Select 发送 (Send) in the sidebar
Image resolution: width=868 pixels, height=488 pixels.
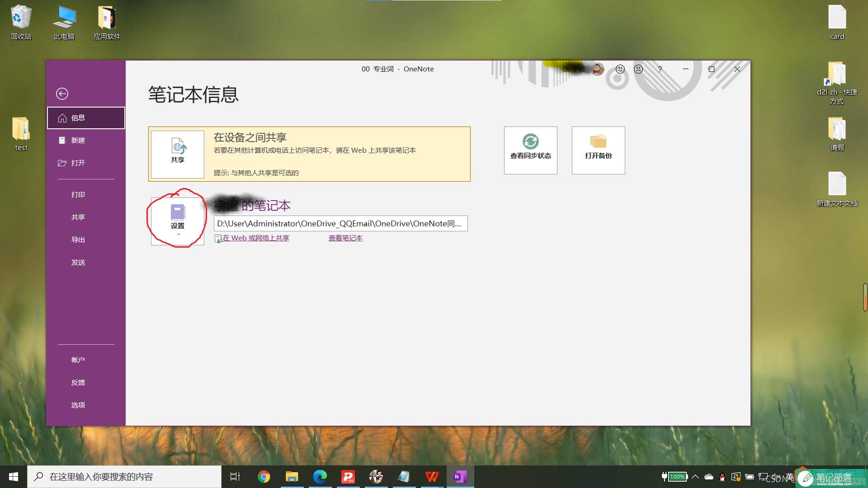click(x=78, y=263)
